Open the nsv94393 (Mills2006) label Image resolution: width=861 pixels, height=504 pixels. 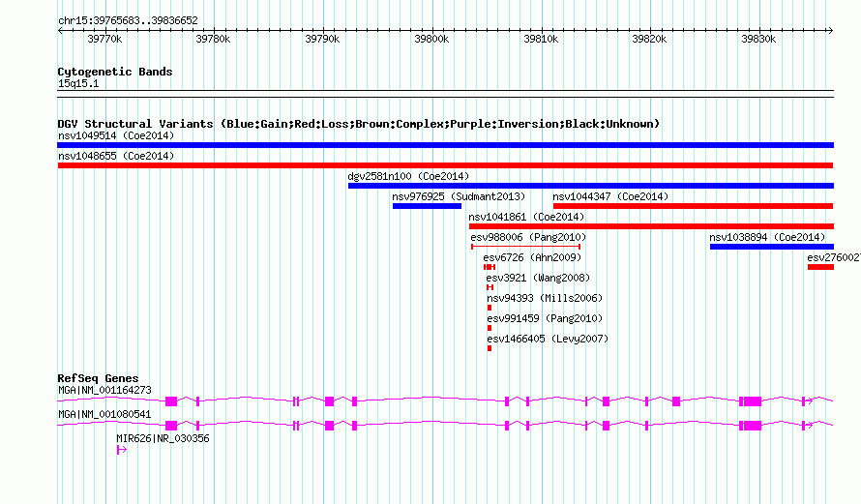[545, 298]
